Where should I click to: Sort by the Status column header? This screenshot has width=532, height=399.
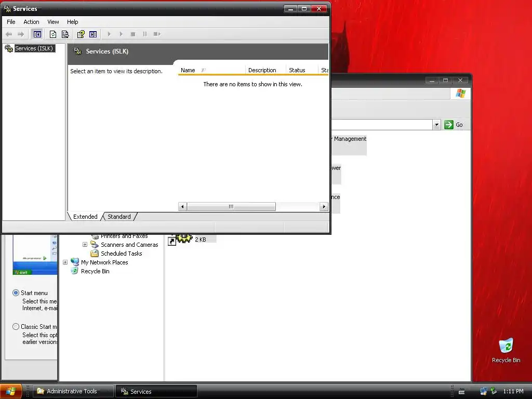coord(302,70)
